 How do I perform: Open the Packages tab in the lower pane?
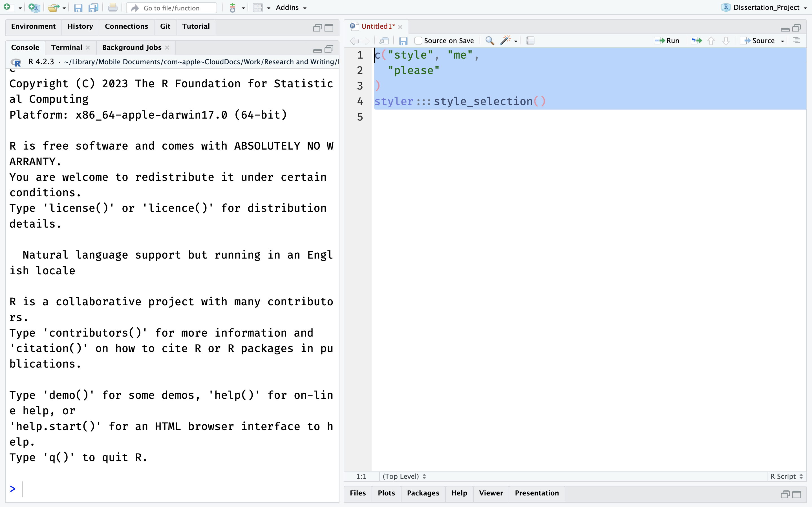423,493
